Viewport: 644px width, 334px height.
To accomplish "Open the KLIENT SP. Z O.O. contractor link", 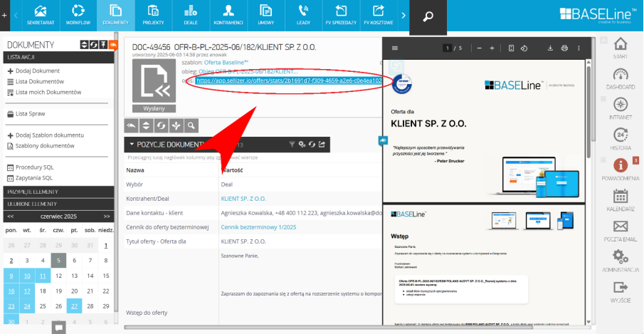I will pyautogui.click(x=243, y=199).
